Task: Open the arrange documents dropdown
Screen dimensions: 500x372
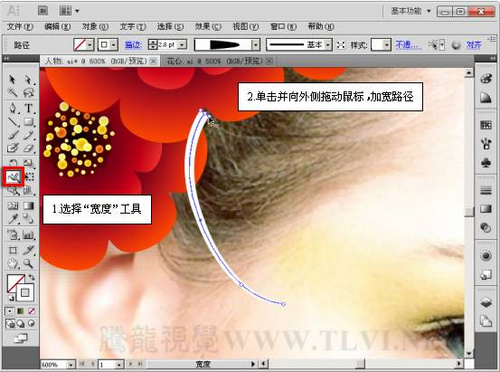Action: (x=69, y=11)
